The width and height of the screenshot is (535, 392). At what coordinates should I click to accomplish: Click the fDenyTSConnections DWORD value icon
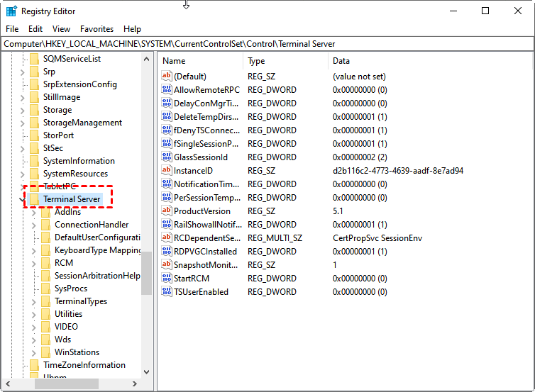click(x=167, y=130)
